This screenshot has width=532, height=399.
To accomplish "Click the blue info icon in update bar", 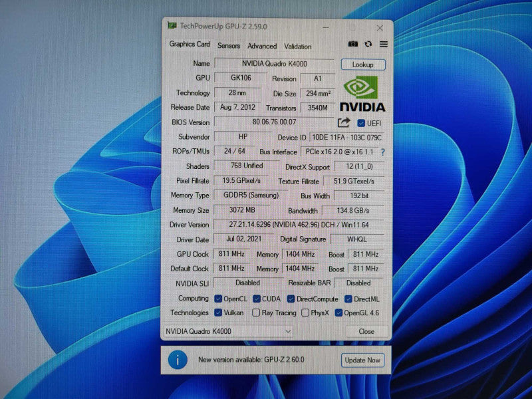I will point(178,360).
